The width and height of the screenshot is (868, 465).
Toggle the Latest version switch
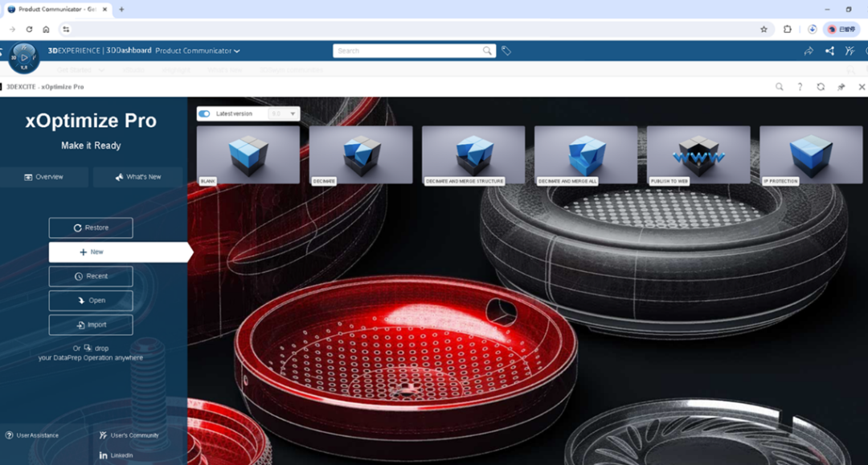tap(204, 113)
